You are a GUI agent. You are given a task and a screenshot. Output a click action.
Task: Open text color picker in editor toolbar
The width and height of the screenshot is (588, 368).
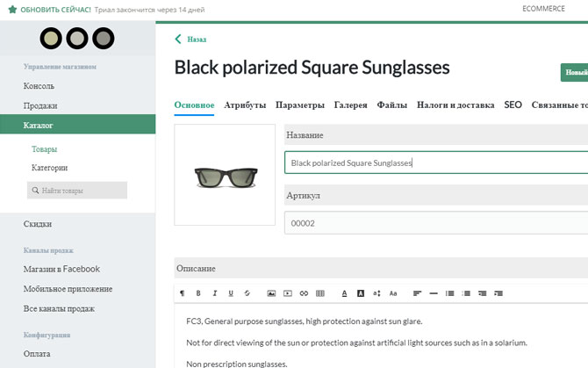[344, 292]
